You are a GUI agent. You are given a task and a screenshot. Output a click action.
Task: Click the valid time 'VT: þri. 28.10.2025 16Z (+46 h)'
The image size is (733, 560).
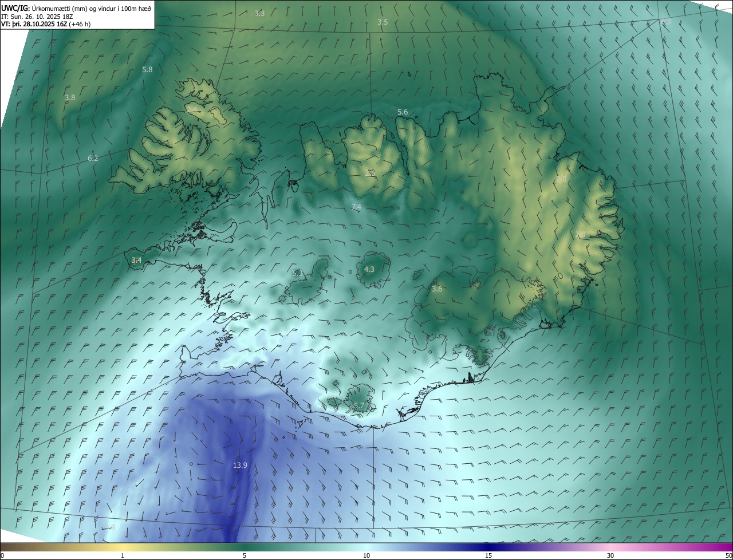coord(46,24)
